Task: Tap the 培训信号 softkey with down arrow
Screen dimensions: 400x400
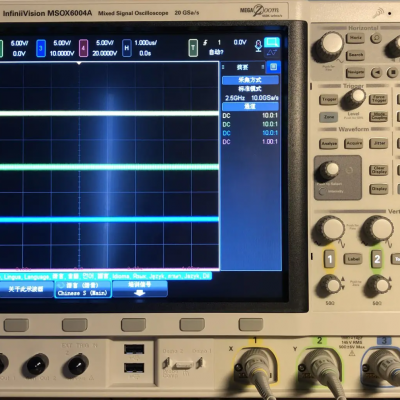Action: [140, 289]
